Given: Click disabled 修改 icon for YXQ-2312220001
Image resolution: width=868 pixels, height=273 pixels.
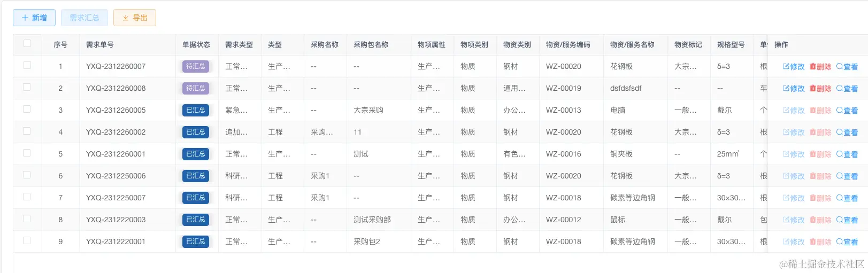Looking at the screenshot, I should [794, 242].
